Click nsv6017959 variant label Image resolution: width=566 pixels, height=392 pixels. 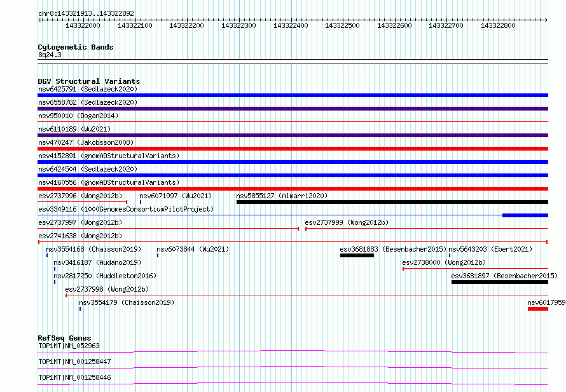pyautogui.click(x=546, y=302)
